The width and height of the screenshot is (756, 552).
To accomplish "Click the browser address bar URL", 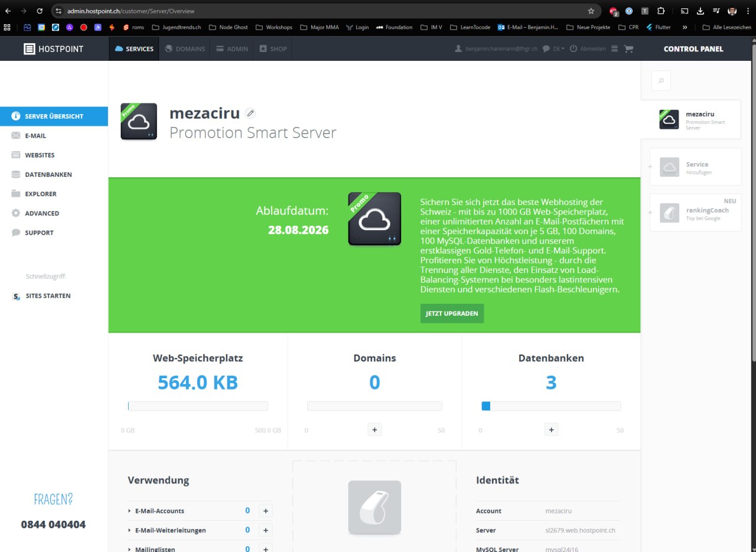I will tap(131, 11).
